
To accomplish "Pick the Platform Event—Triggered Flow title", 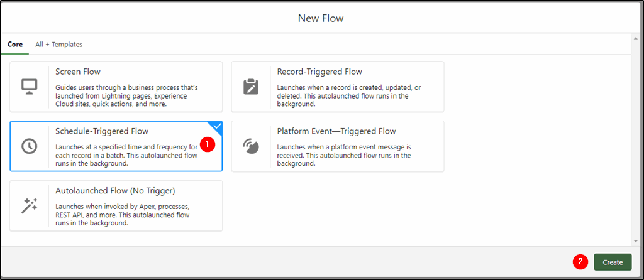I will coord(336,131).
